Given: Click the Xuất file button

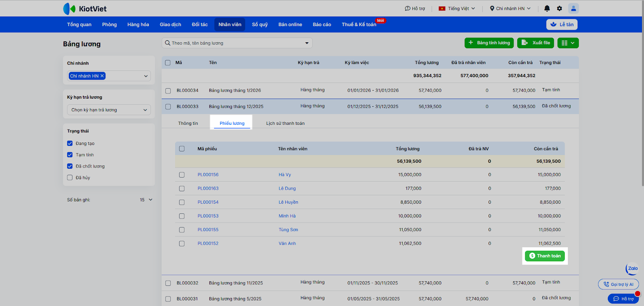Looking at the screenshot, I should [536, 43].
